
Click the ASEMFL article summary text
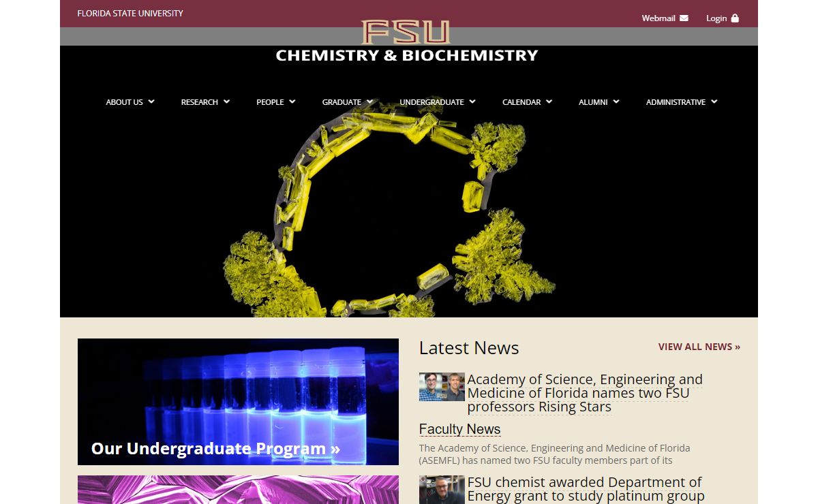(555, 454)
